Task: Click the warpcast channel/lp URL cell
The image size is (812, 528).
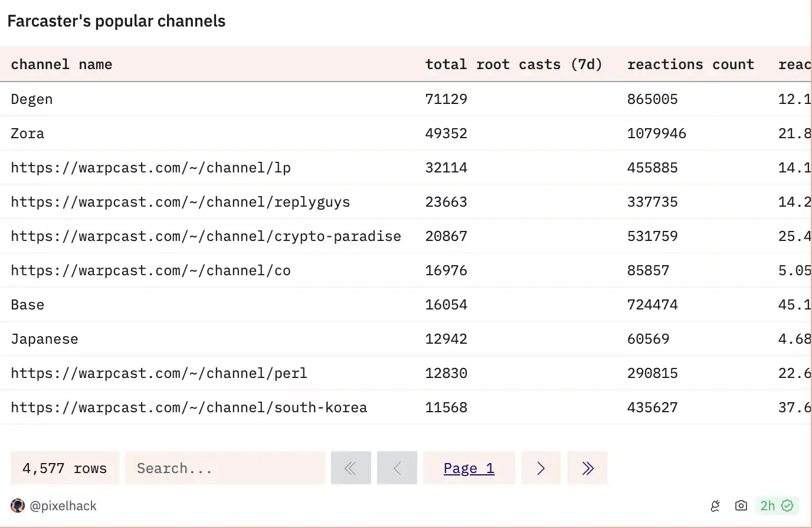Action: [150, 168]
